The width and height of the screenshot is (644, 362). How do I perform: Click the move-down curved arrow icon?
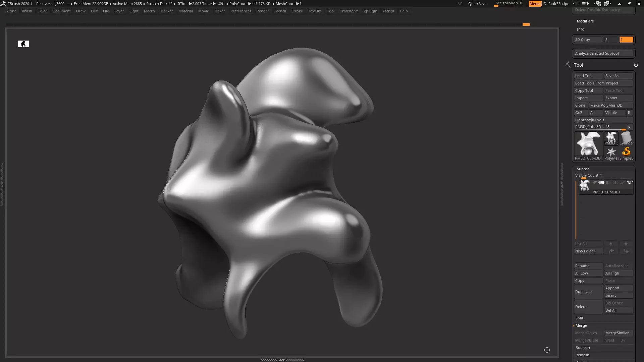pyautogui.click(x=626, y=251)
